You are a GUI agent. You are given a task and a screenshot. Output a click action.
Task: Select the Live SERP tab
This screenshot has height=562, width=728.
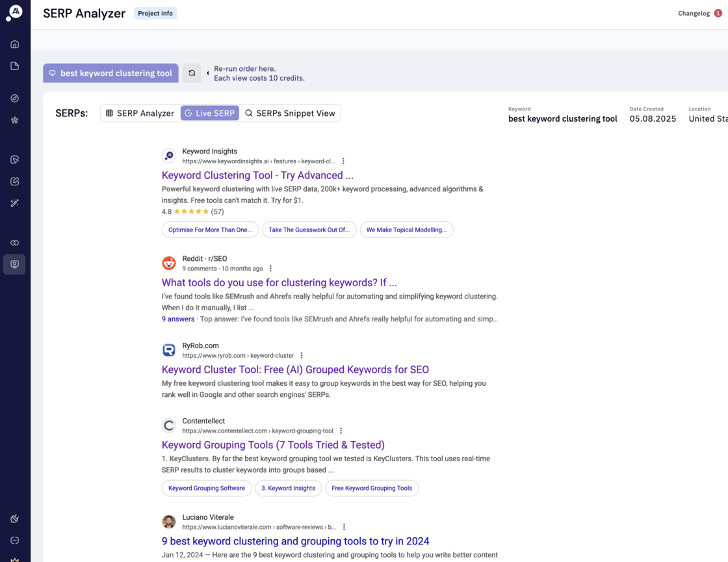pyautogui.click(x=210, y=113)
